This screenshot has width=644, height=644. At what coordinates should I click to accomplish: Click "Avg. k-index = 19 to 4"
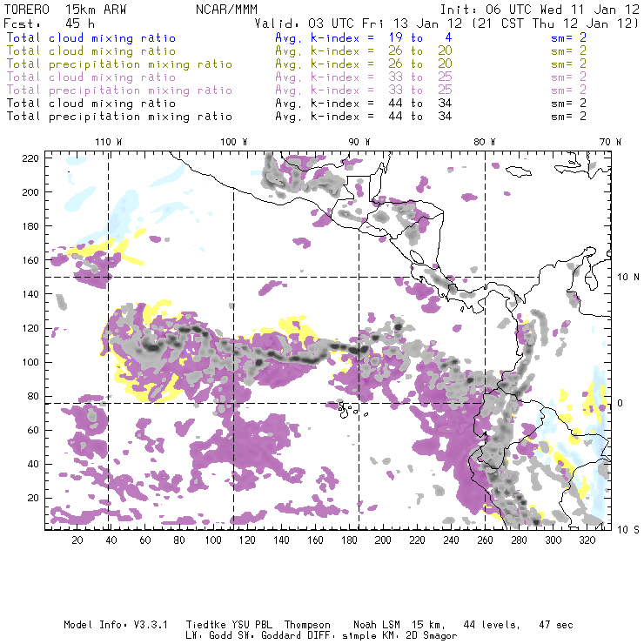[364, 37]
